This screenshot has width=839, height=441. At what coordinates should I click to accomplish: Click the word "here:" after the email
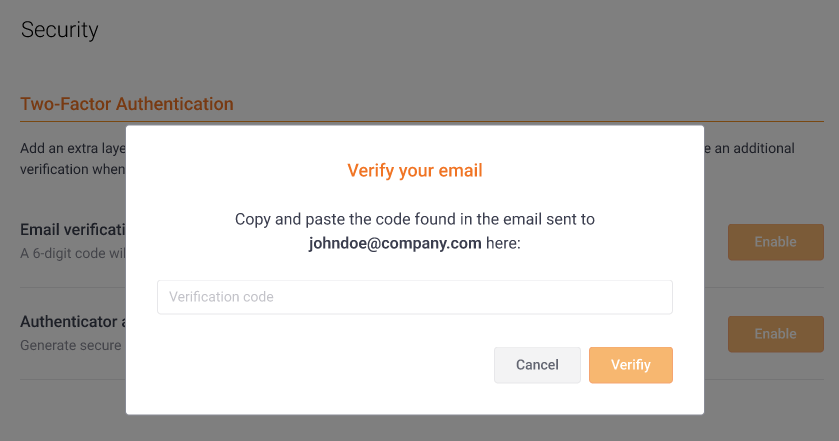point(503,243)
